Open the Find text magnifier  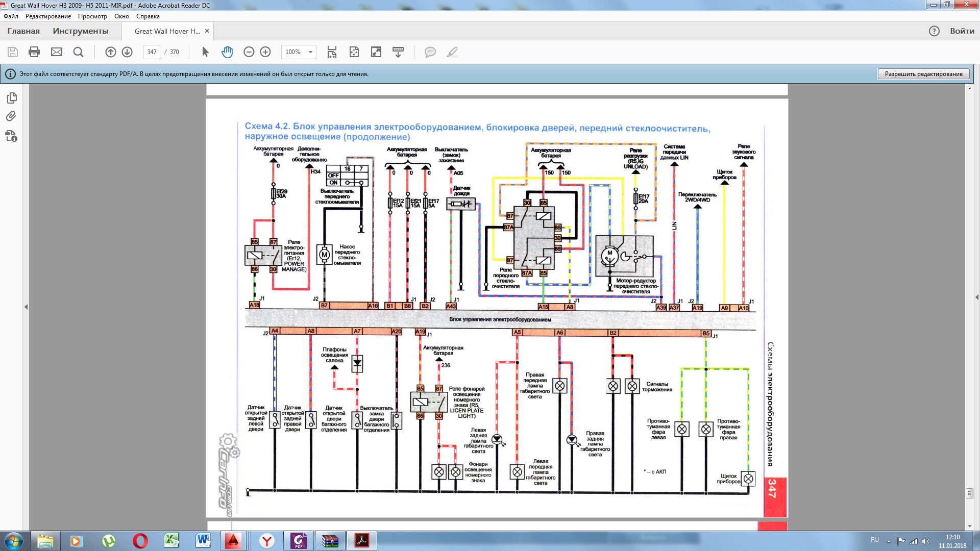coord(78,52)
